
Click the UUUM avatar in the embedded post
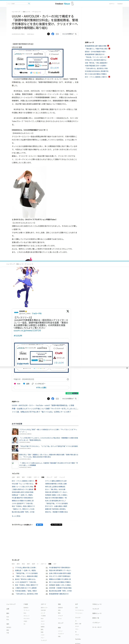tap(16, 312)
